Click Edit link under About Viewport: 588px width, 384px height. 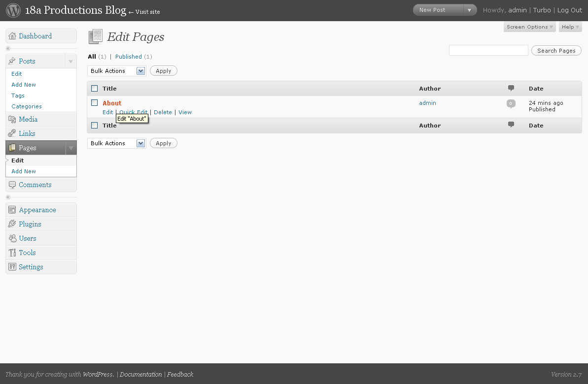tap(107, 112)
